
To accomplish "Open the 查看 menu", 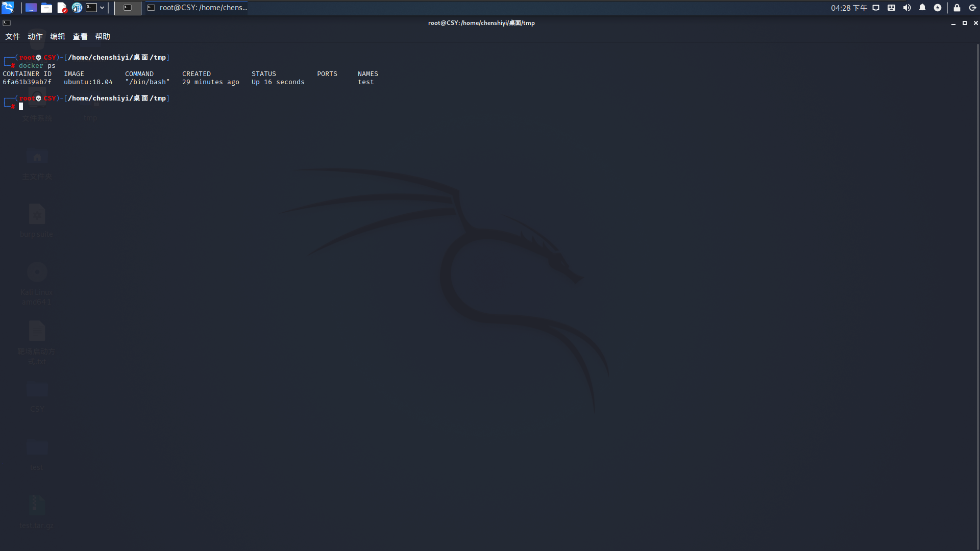I will pos(80,37).
